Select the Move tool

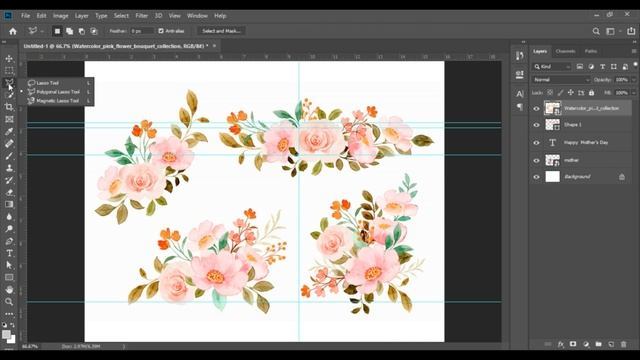[x=9, y=59]
